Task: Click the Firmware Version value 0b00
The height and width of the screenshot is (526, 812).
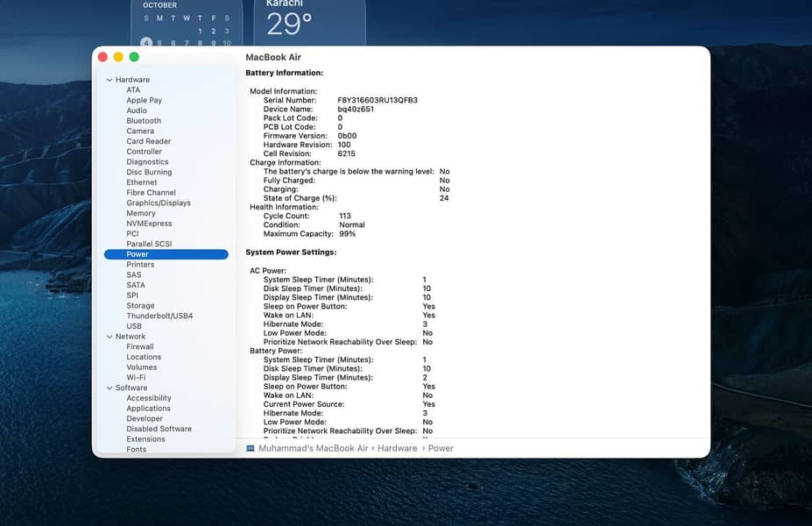Action: tap(347, 136)
